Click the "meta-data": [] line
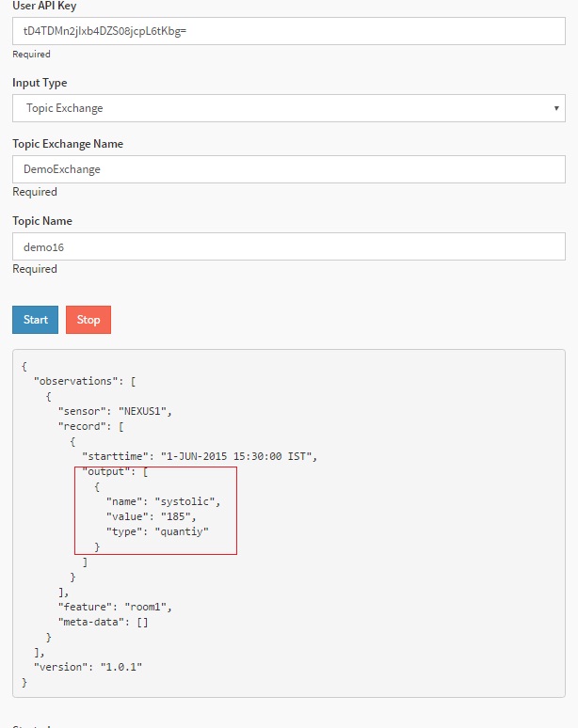The height and width of the screenshot is (728, 578). click(x=103, y=622)
